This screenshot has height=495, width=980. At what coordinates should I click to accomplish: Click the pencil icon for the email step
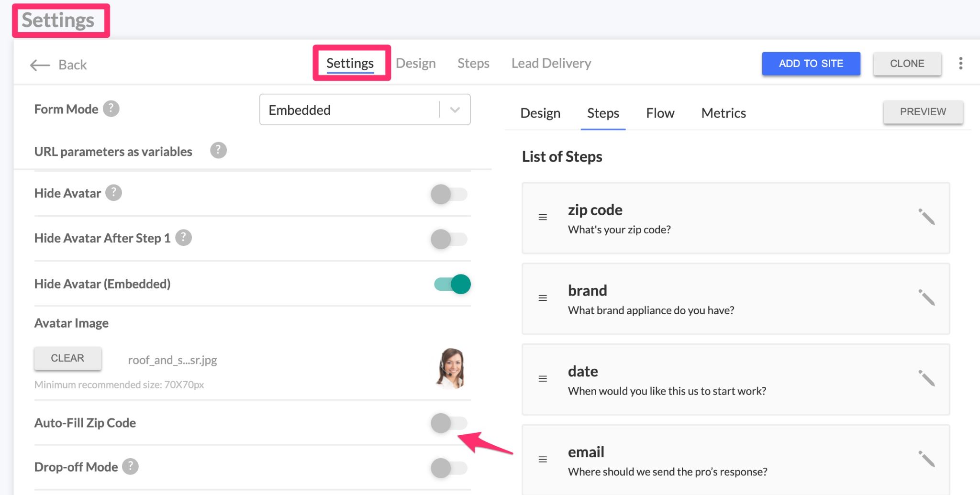tap(926, 459)
